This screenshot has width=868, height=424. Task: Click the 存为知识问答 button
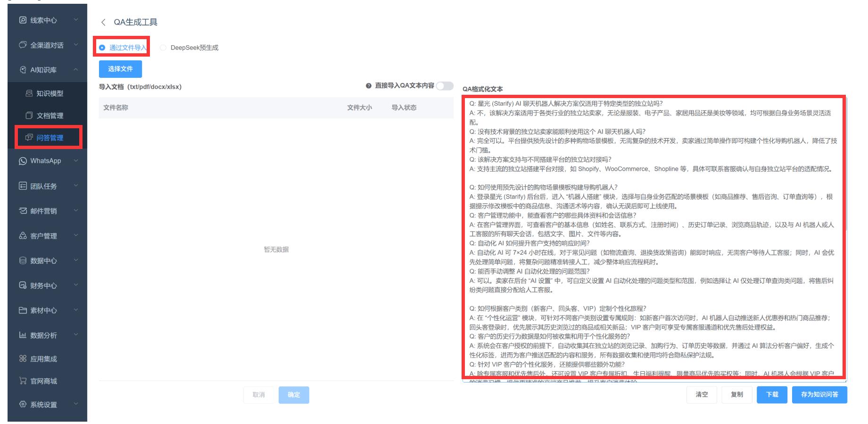coord(819,395)
